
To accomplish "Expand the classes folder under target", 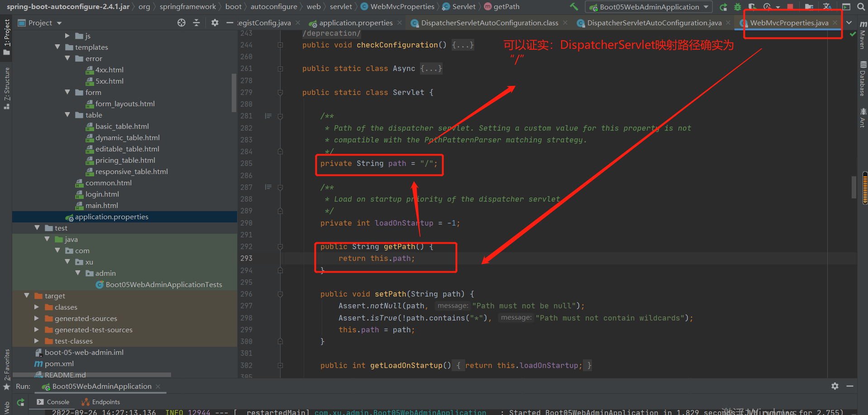I will click(37, 307).
